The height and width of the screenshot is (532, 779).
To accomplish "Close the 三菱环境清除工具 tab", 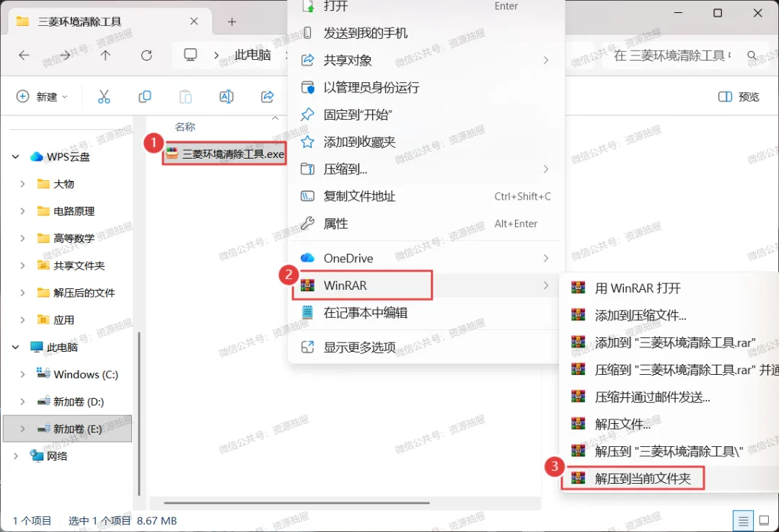I will coord(194,22).
